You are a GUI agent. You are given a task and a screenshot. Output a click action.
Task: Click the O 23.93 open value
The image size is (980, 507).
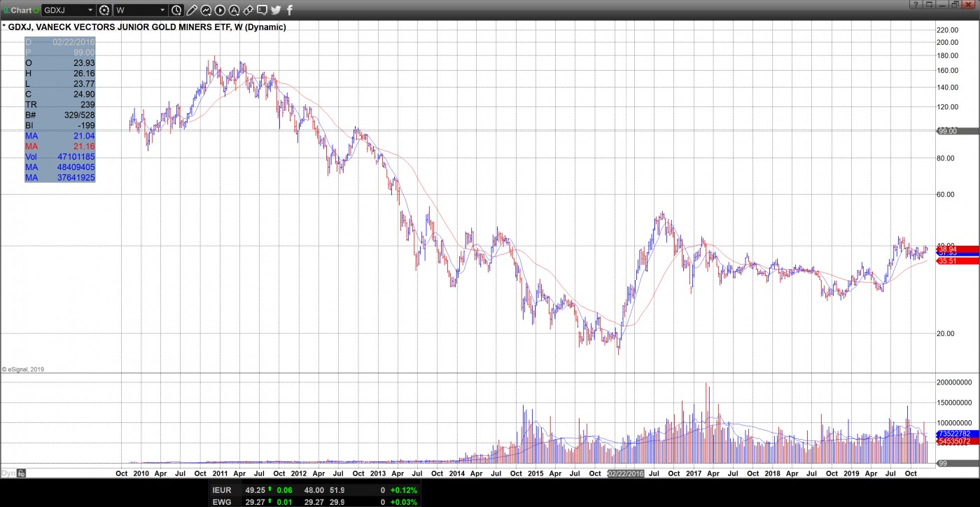[84, 63]
